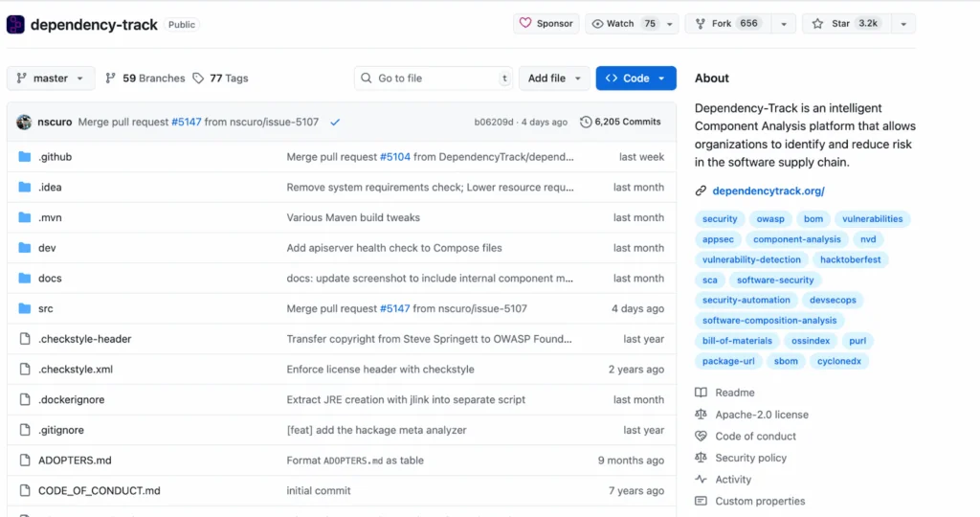980x517 pixels.
Task: Open the Star lists dropdown arrow
Action: pyautogui.click(x=903, y=24)
